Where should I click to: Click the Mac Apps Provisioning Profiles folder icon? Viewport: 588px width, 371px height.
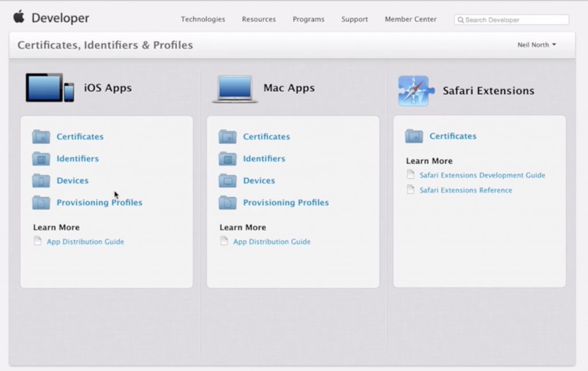point(227,202)
